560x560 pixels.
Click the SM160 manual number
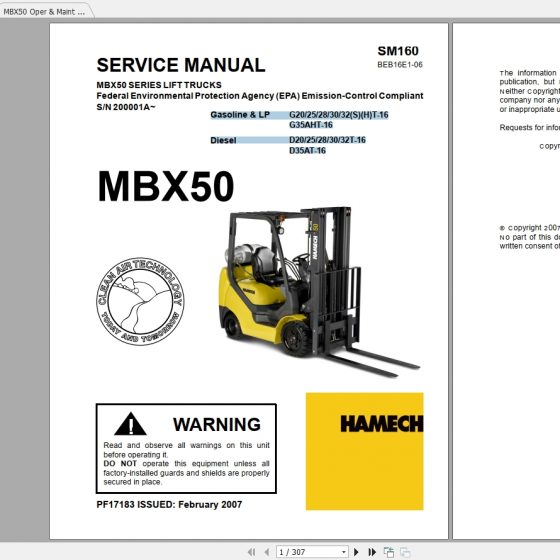click(x=398, y=51)
